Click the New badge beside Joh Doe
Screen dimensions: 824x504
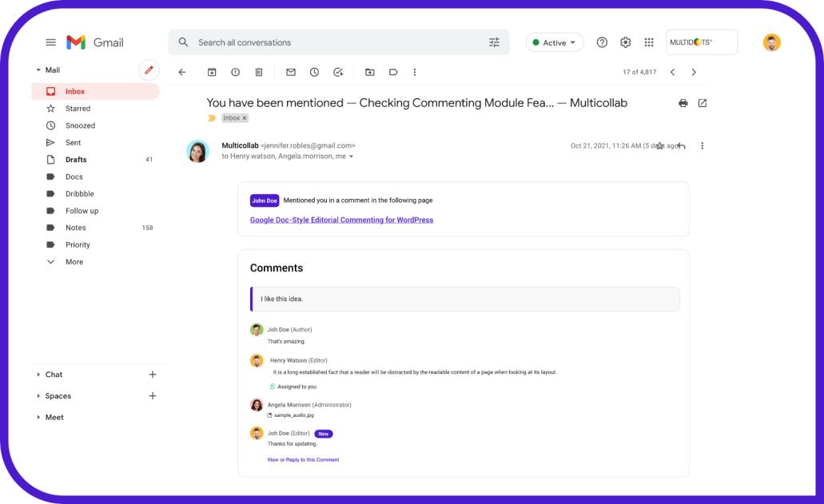[x=323, y=434]
